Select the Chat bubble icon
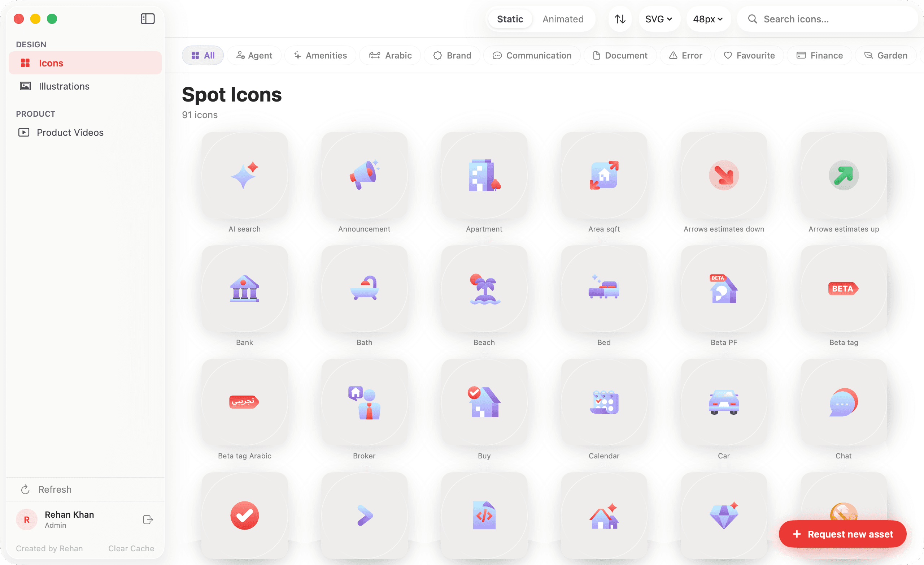The height and width of the screenshot is (565, 924). [x=844, y=402]
